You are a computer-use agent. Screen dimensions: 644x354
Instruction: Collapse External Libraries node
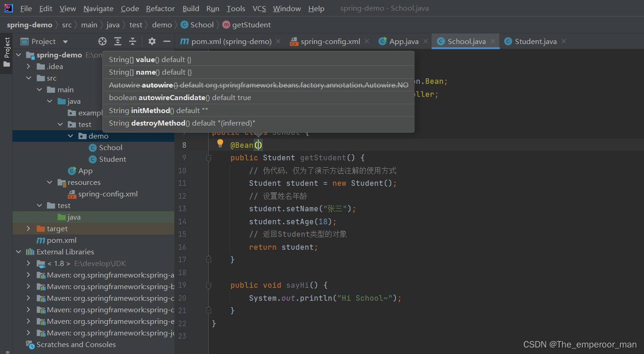(19, 252)
